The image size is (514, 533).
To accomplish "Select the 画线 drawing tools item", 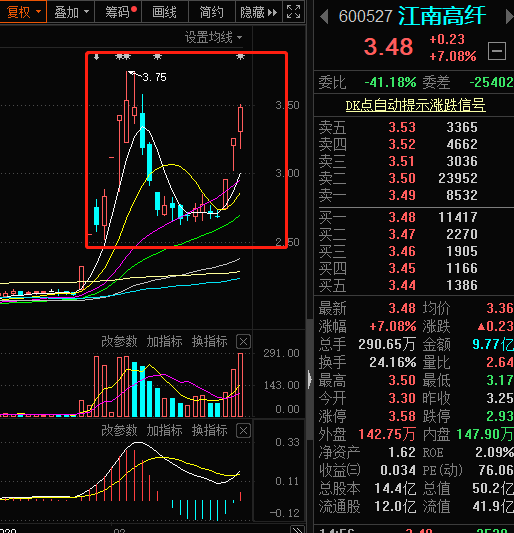I will pos(165,12).
